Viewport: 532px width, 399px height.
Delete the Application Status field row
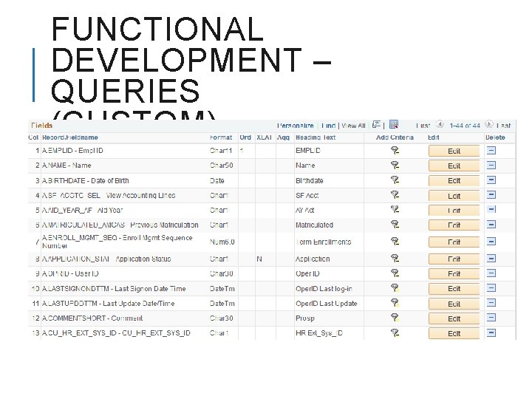[x=491, y=259]
